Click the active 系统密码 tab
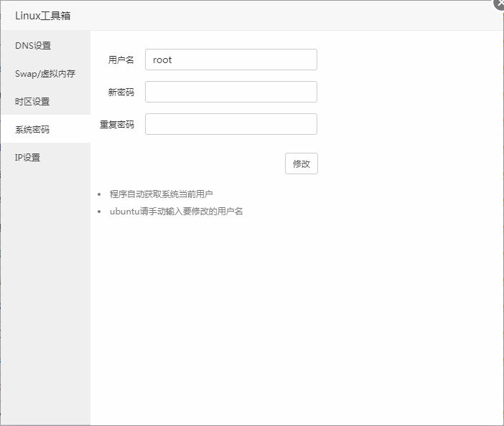The image size is (504, 426). (33, 129)
